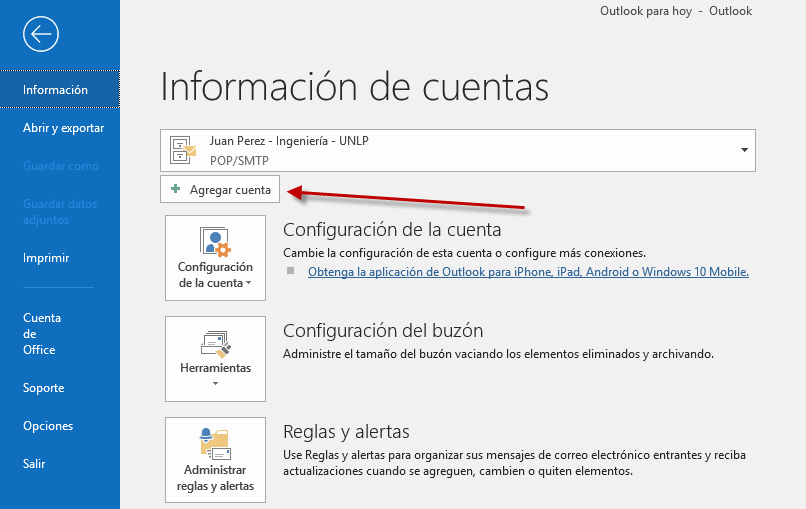
Task: Expand Configuración de la cuenta button menu
Action: pos(215,258)
